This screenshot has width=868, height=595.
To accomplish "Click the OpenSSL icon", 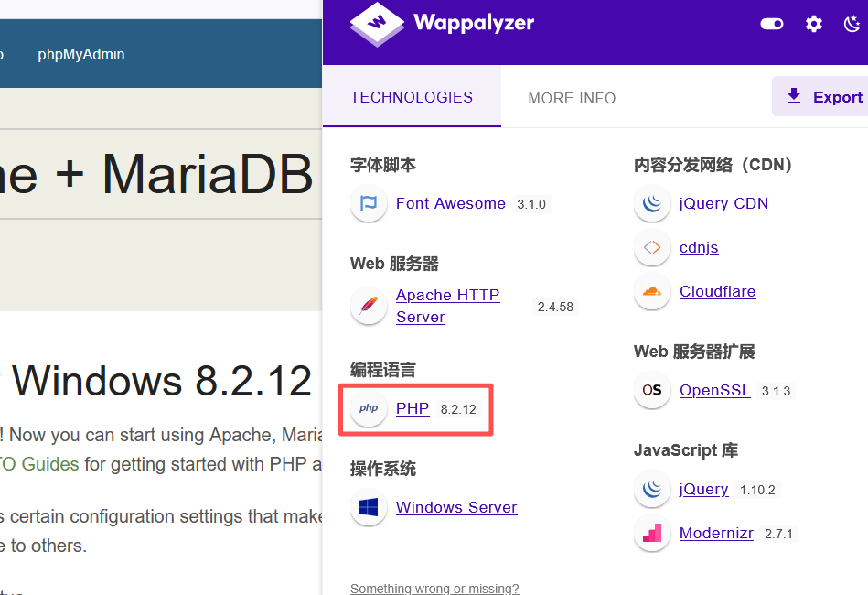I will click(x=652, y=390).
